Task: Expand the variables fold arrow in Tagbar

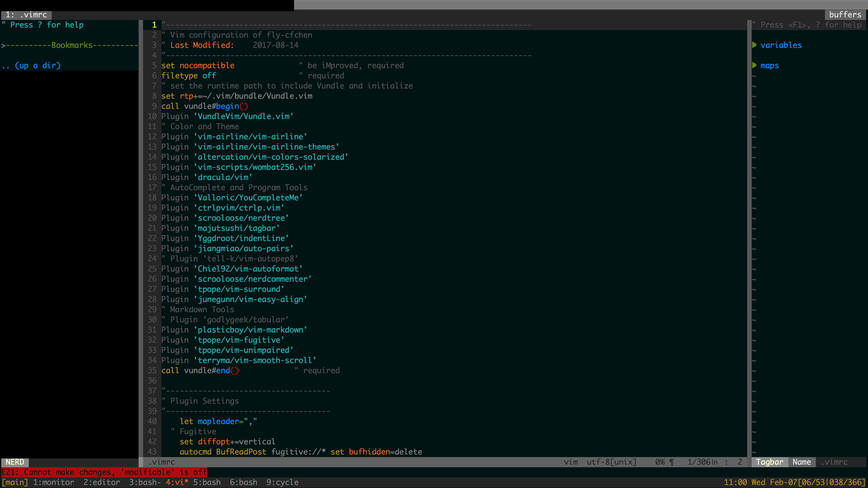Action: (x=754, y=45)
